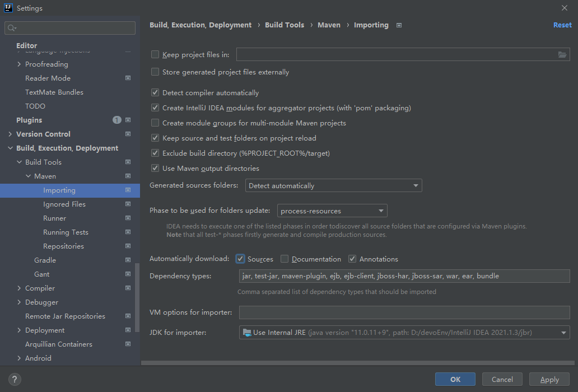Uncheck automatic download of Annotations
The image size is (578, 392).
(x=352, y=259)
